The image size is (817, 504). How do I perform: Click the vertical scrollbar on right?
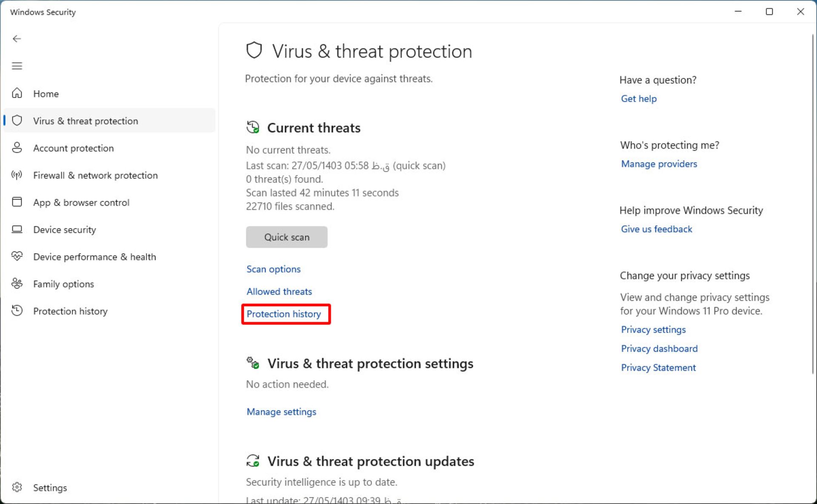click(x=813, y=204)
